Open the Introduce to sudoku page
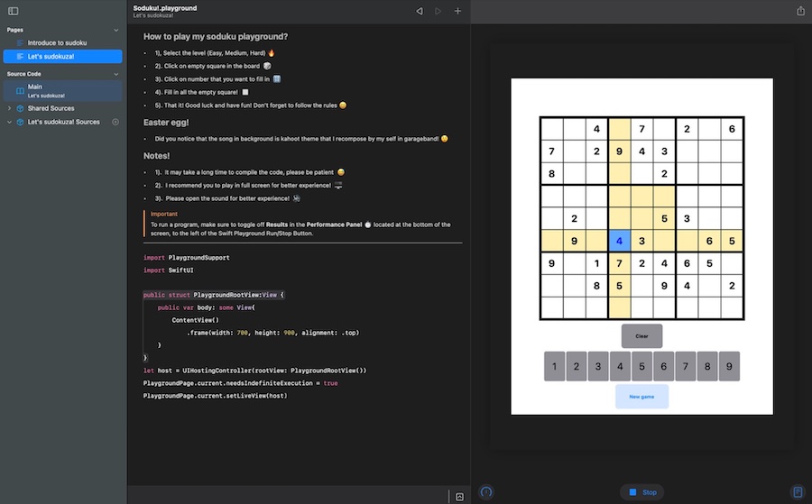 pos(58,42)
